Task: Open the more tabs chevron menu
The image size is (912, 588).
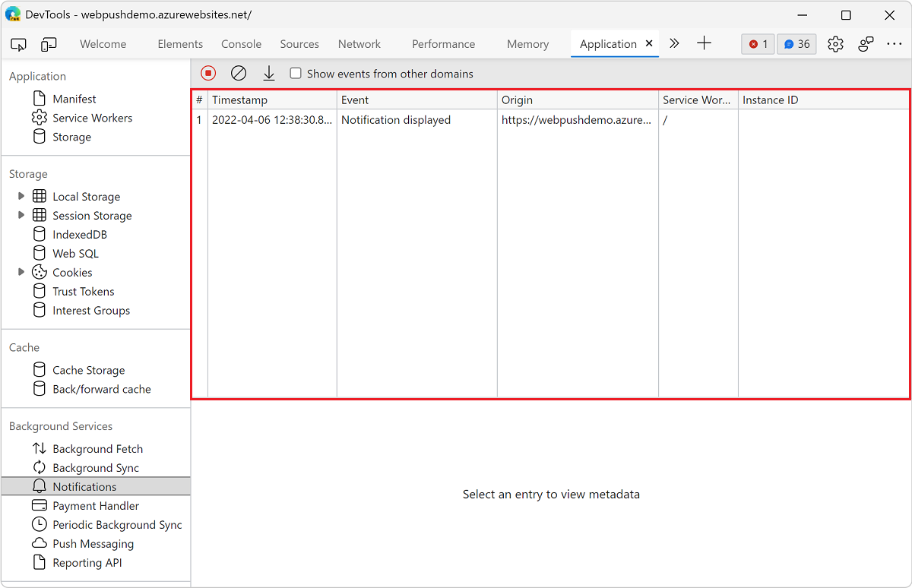Action: click(673, 44)
